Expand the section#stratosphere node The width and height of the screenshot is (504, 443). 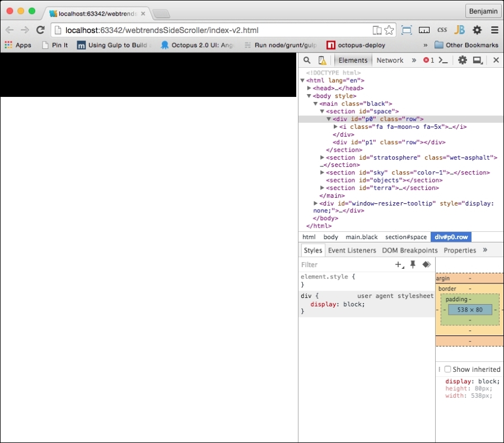(x=322, y=158)
